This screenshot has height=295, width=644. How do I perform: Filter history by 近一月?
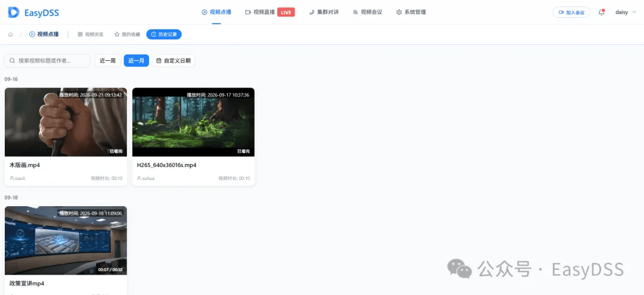point(137,61)
